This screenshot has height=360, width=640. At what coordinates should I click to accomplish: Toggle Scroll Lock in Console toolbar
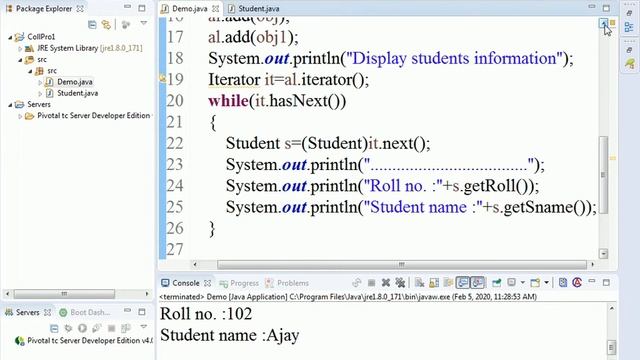pos(434,282)
